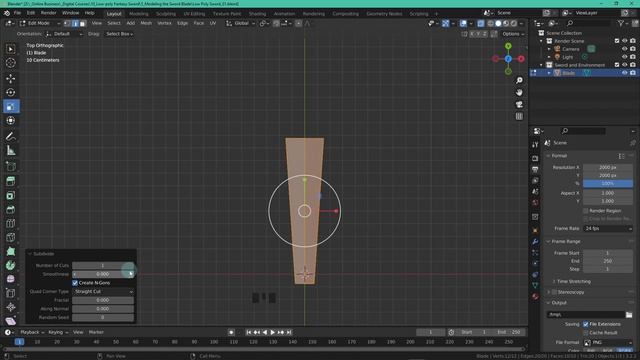Choose the Transform tool
Image resolution: width=640 pixels, height=360 pixels.
click(x=11, y=121)
